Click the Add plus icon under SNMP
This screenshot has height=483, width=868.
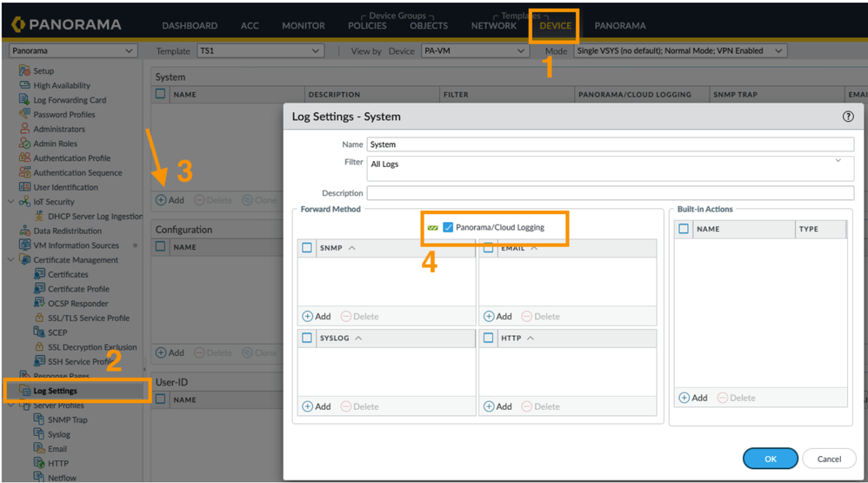click(308, 317)
